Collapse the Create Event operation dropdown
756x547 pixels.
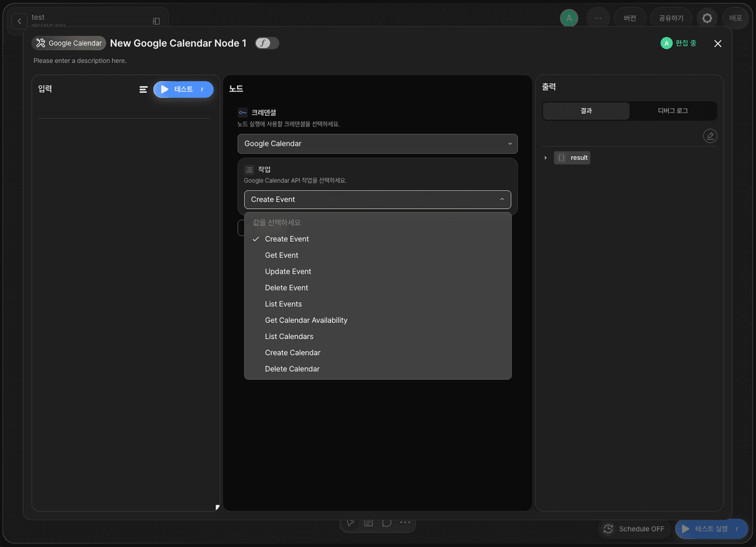[378, 200]
